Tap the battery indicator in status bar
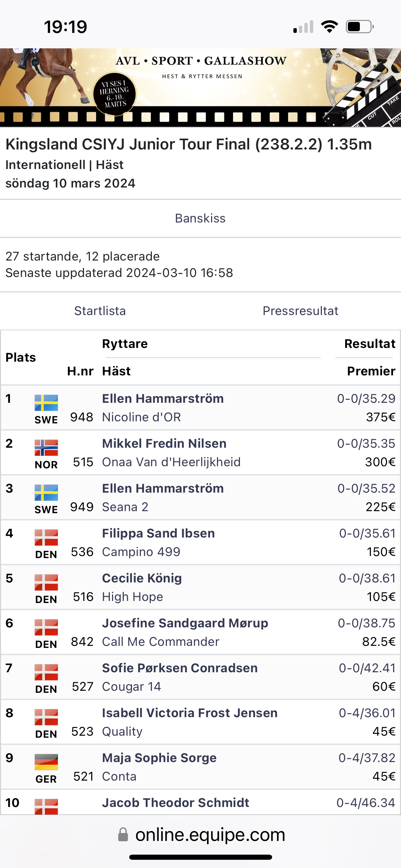401x868 pixels. click(x=360, y=26)
